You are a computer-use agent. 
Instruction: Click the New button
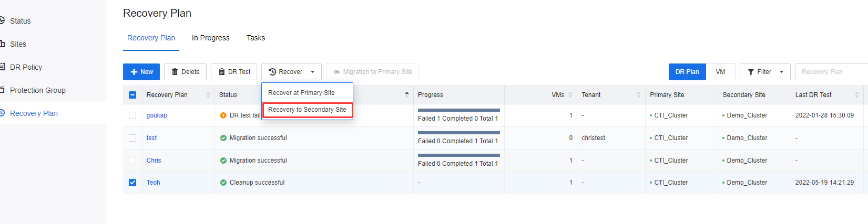pyautogui.click(x=141, y=72)
